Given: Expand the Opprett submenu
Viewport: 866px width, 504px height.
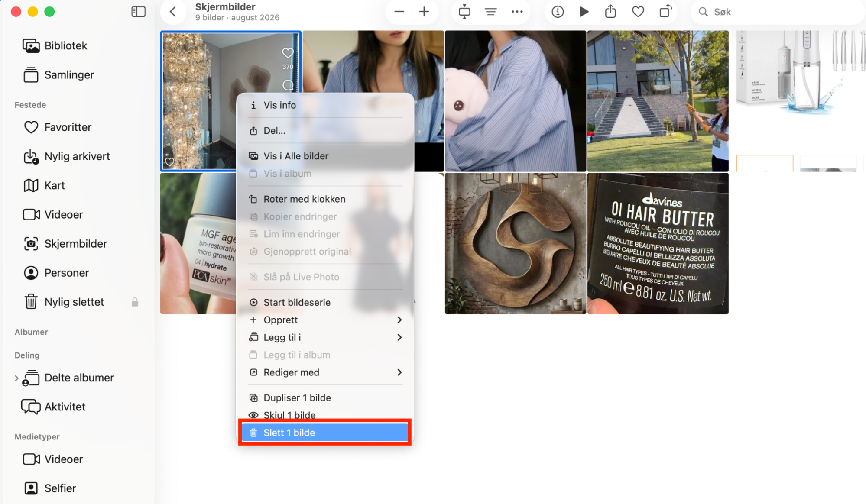Looking at the screenshot, I should click(x=325, y=320).
